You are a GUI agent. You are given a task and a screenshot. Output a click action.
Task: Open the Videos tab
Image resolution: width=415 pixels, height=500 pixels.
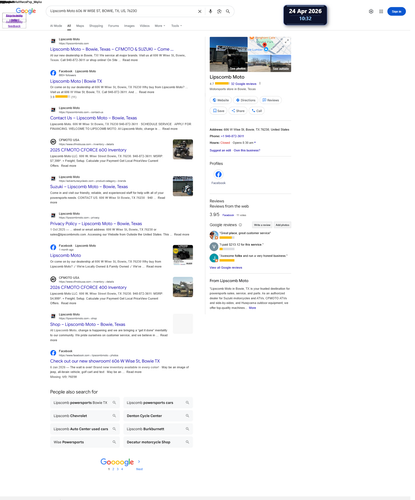click(145, 26)
